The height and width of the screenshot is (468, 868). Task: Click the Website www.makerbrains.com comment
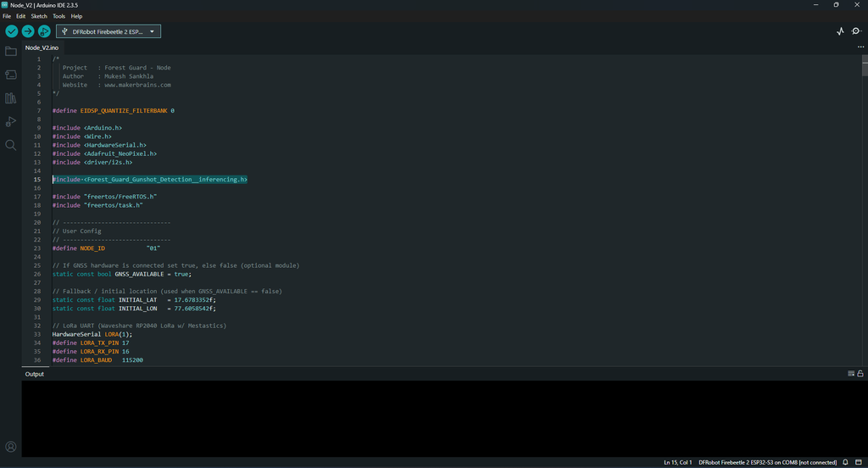point(117,85)
